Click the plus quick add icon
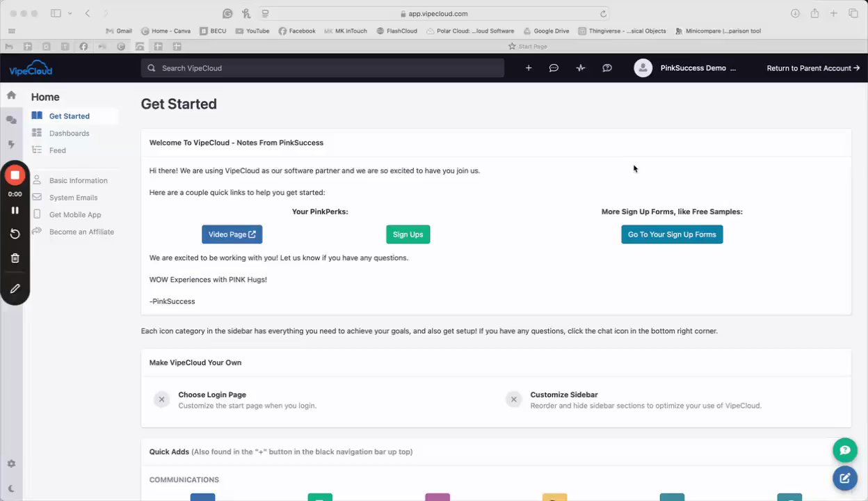868x501 pixels. [x=529, y=68]
